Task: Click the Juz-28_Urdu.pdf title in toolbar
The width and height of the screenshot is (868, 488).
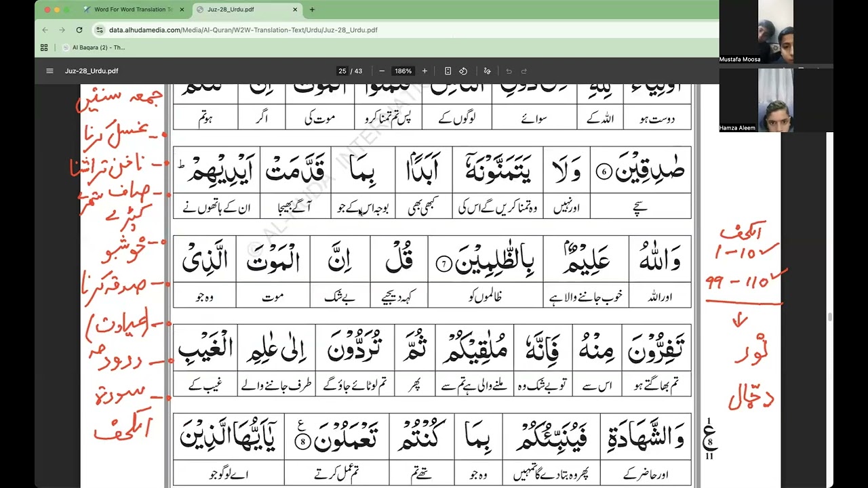Action: click(92, 71)
